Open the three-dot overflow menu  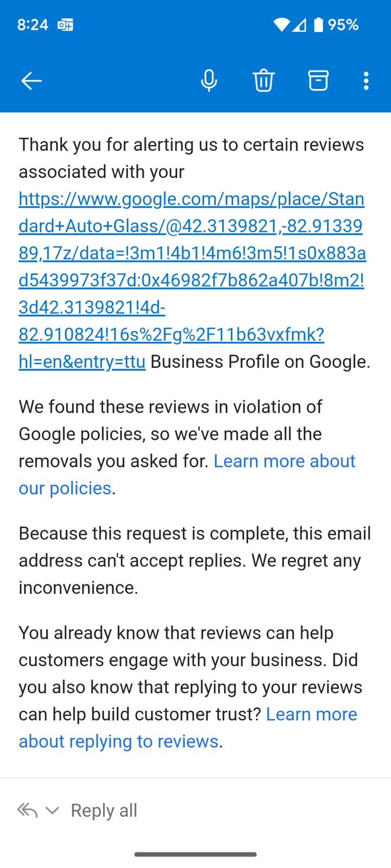[x=367, y=80]
